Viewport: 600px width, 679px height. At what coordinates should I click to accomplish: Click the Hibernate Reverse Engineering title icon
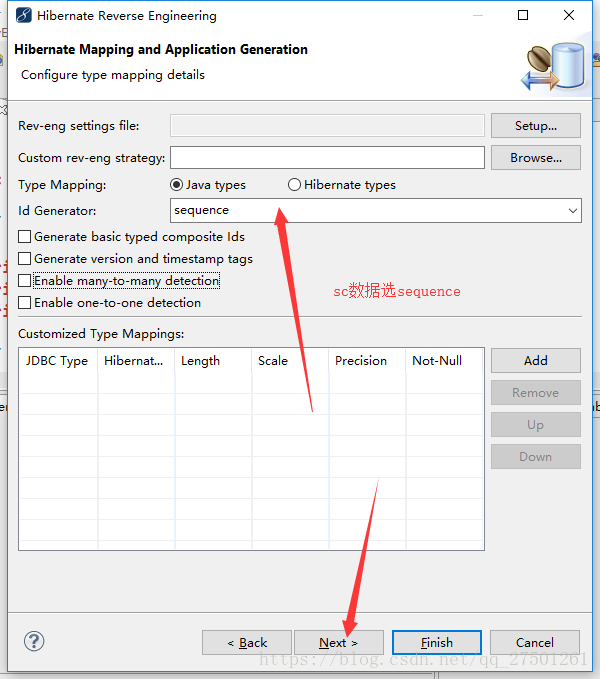[x=23, y=15]
